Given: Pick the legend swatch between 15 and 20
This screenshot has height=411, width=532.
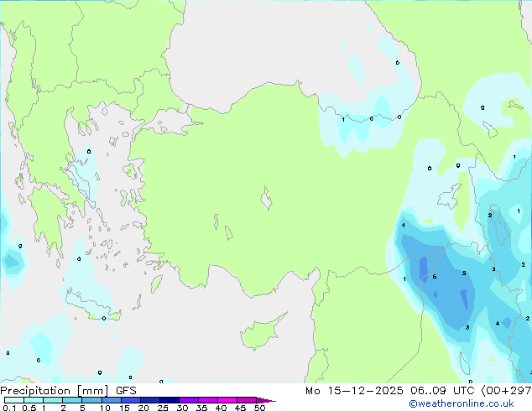Looking at the screenshot, I should point(131,400).
